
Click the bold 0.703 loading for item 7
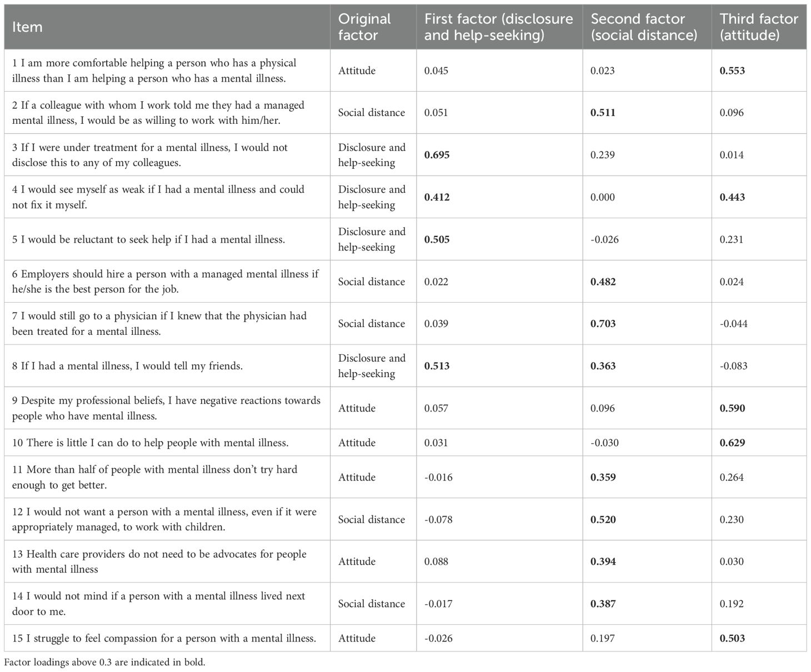[x=603, y=324]
